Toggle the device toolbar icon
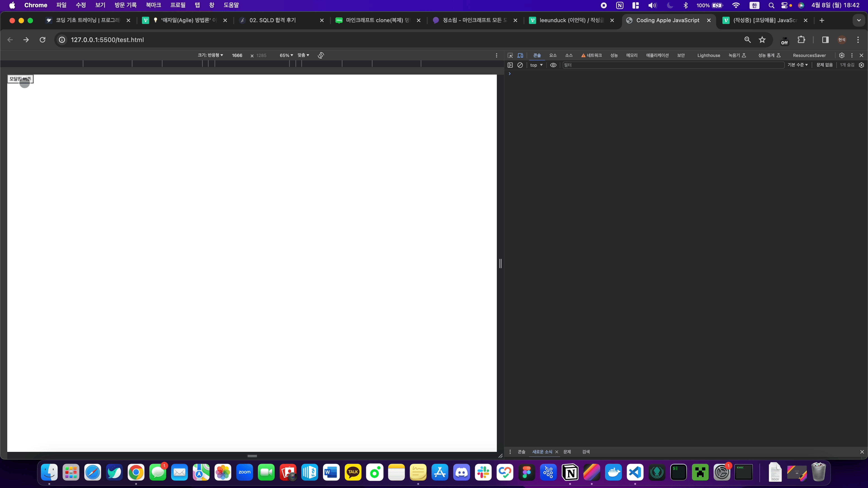This screenshot has height=488, width=868. 520,55
